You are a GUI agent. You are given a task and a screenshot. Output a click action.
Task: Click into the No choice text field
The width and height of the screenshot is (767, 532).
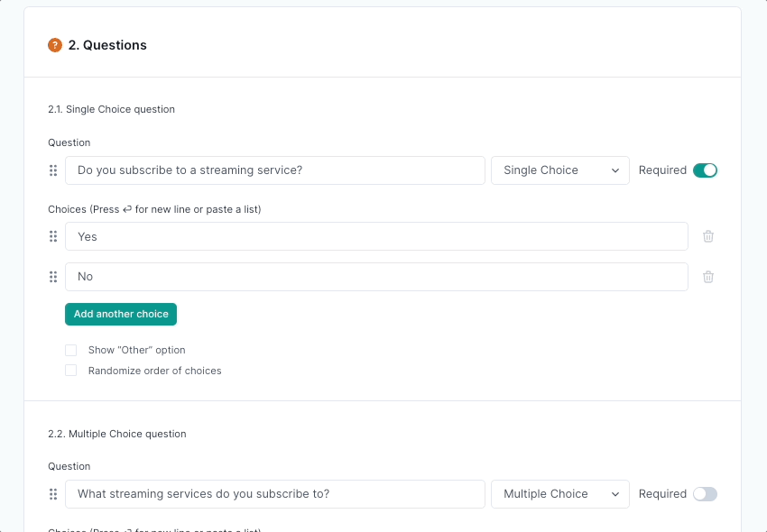pyautogui.click(x=376, y=277)
